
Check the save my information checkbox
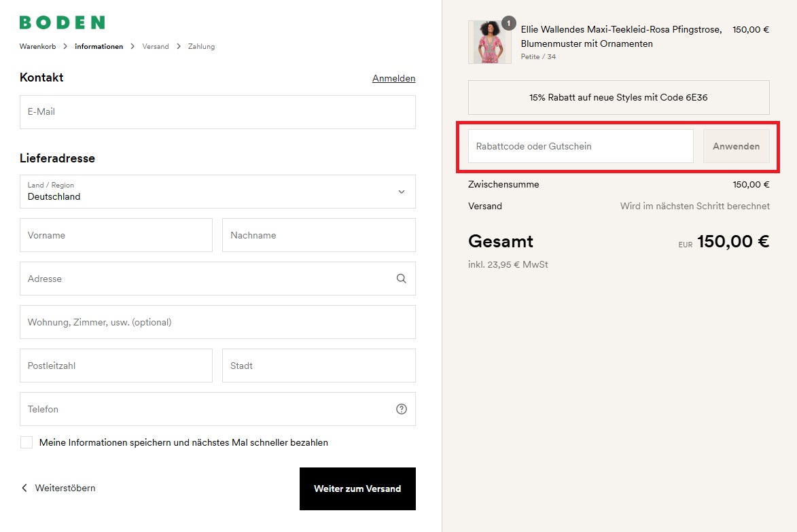tap(26, 442)
